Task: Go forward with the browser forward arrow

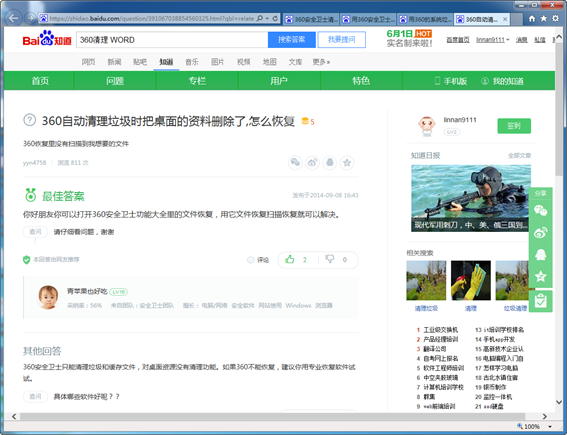Action: (31, 18)
